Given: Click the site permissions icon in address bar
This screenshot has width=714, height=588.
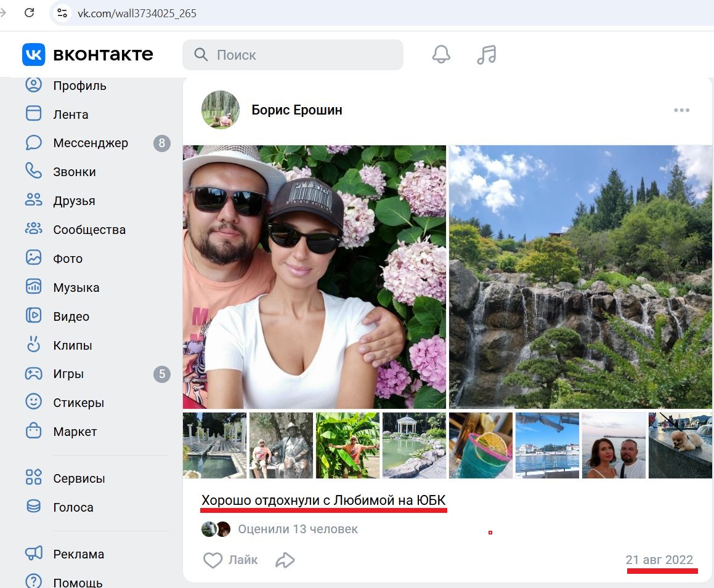Looking at the screenshot, I should point(61,12).
